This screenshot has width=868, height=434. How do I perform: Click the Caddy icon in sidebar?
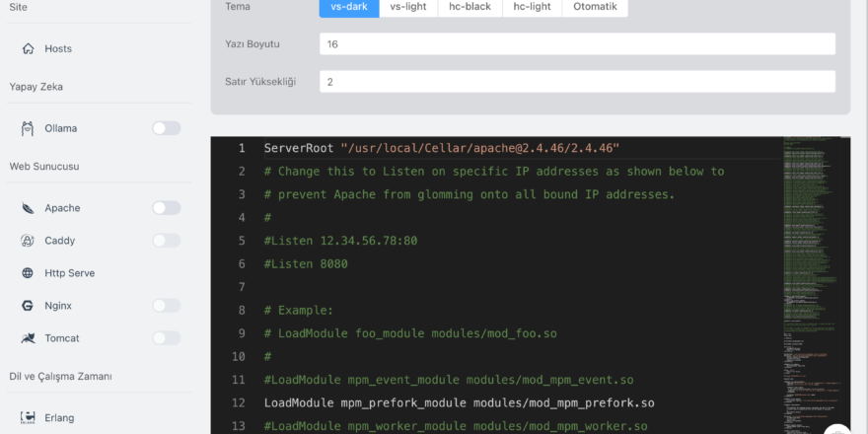[x=28, y=241]
